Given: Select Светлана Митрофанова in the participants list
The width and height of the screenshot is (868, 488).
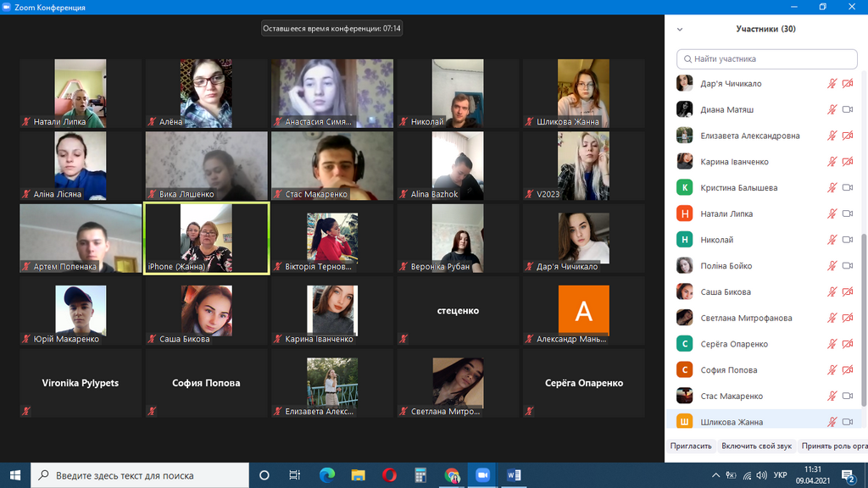Looking at the screenshot, I should coord(746,318).
